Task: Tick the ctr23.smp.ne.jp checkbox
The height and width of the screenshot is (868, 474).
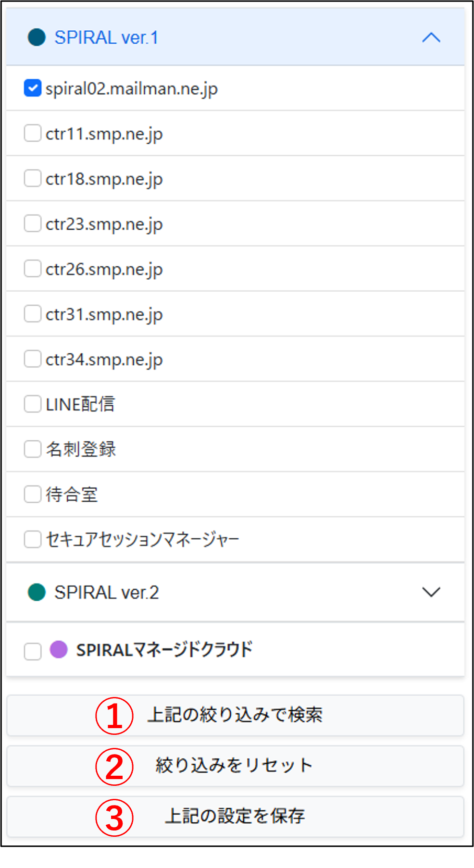Action: (x=33, y=223)
